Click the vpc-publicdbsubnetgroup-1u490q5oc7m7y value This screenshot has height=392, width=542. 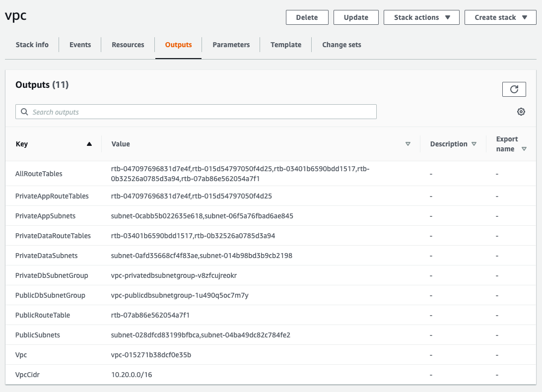180,295
